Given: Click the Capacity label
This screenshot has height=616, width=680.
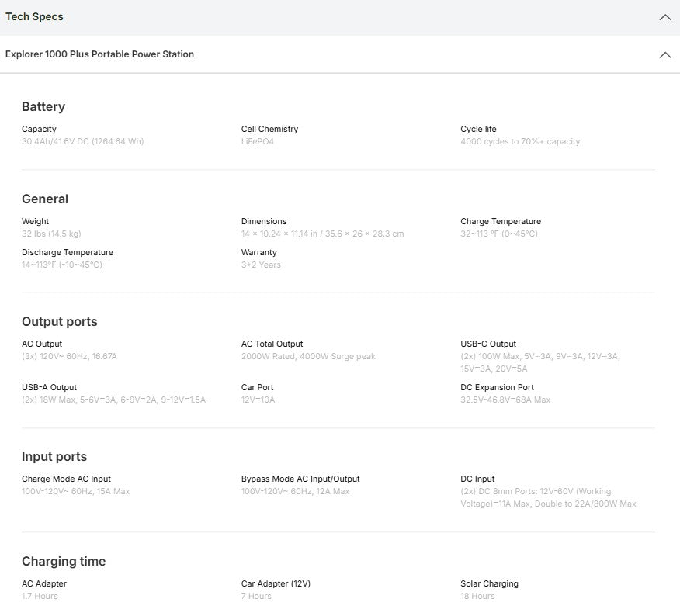Looking at the screenshot, I should [39, 130].
